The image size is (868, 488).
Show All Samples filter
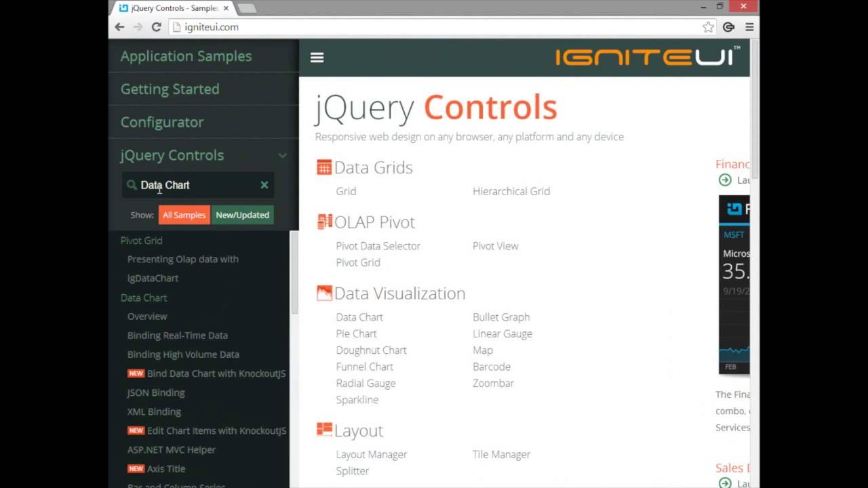coord(184,215)
